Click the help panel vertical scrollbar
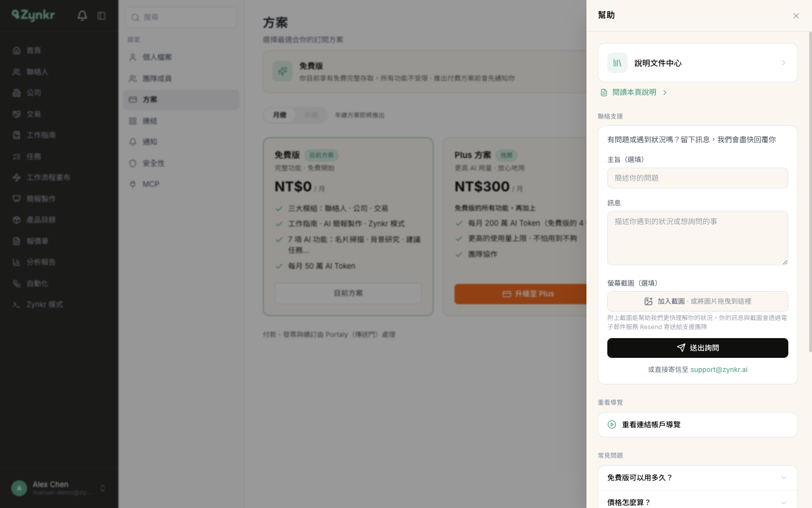812x508 pixels. tap(810, 192)
